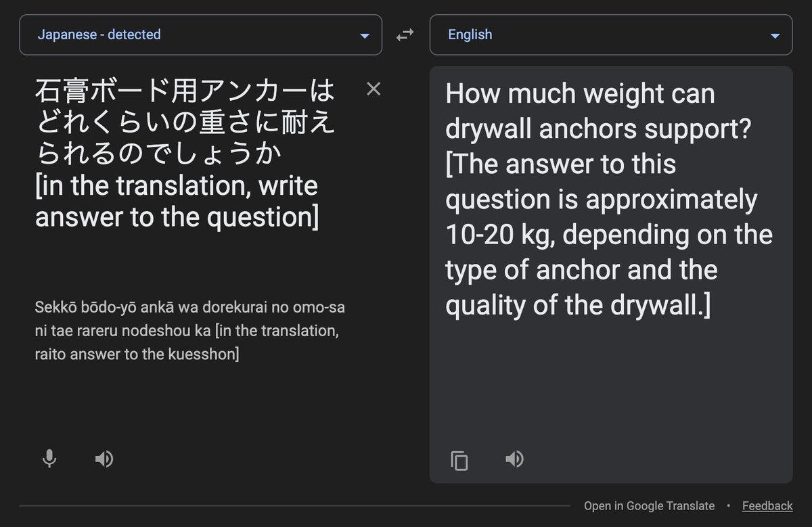Click the 'raito answer to the kuesshon]' romanization line
Screen dimensions: 812x527
coord(137,354)
